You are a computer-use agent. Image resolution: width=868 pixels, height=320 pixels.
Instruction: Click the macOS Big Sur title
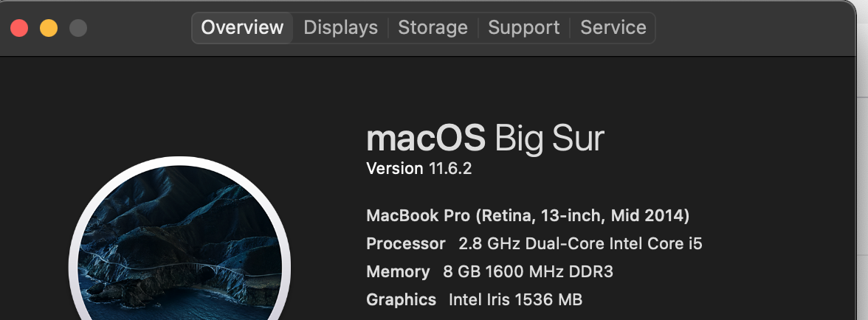click(485, 139)
